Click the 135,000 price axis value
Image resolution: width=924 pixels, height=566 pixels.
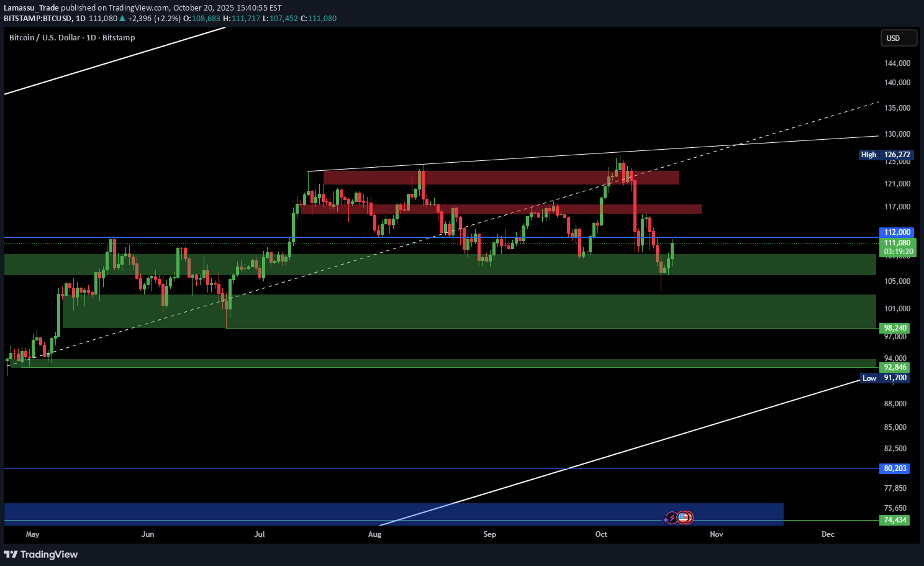[897, 108]
